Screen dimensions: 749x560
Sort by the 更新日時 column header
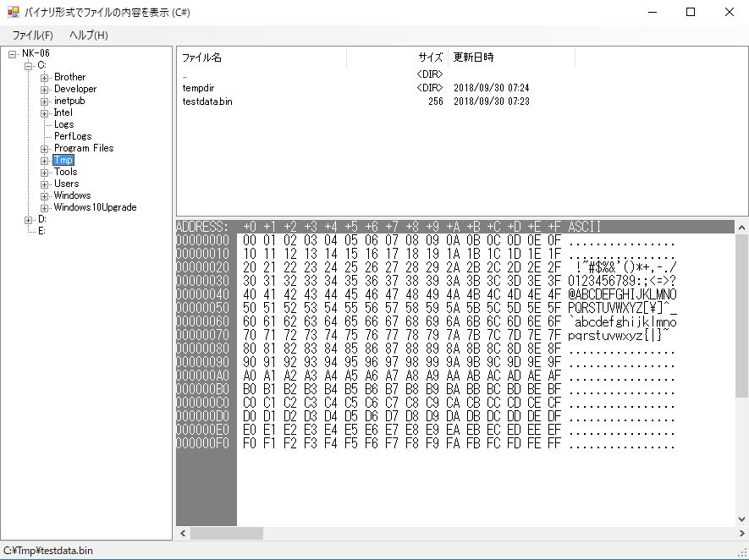511,58
